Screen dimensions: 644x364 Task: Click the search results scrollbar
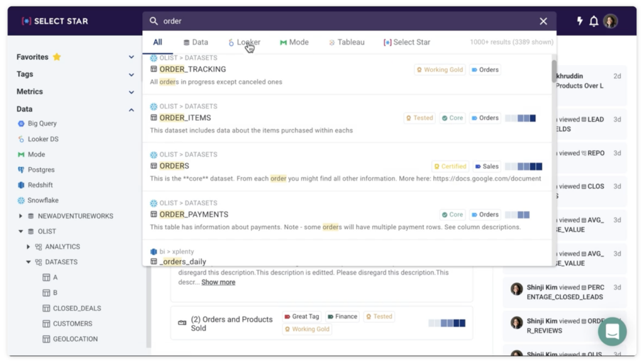(554, 71)
